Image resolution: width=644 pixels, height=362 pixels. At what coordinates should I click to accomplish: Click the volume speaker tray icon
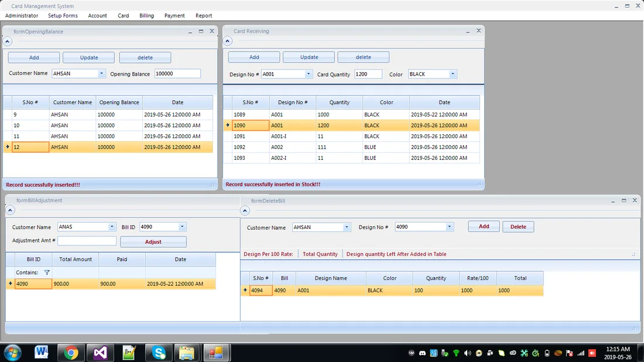[x=467, y=353]
